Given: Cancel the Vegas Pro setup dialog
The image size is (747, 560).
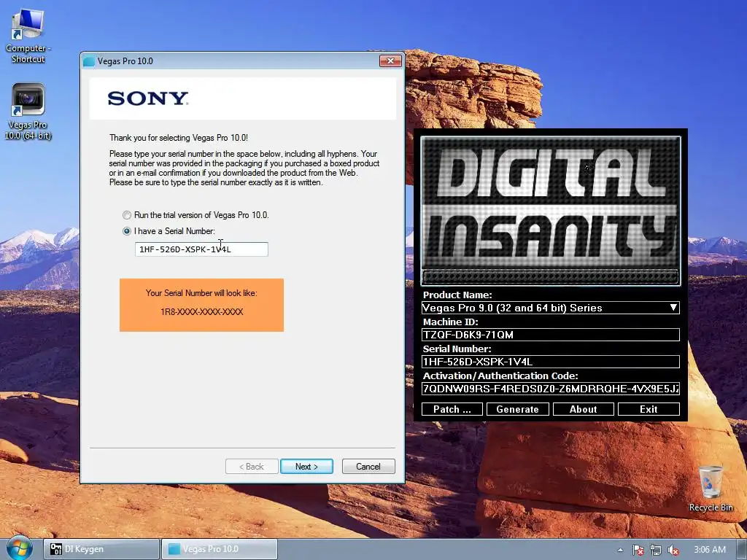Looking at the screenshot, I should [368, 466].
